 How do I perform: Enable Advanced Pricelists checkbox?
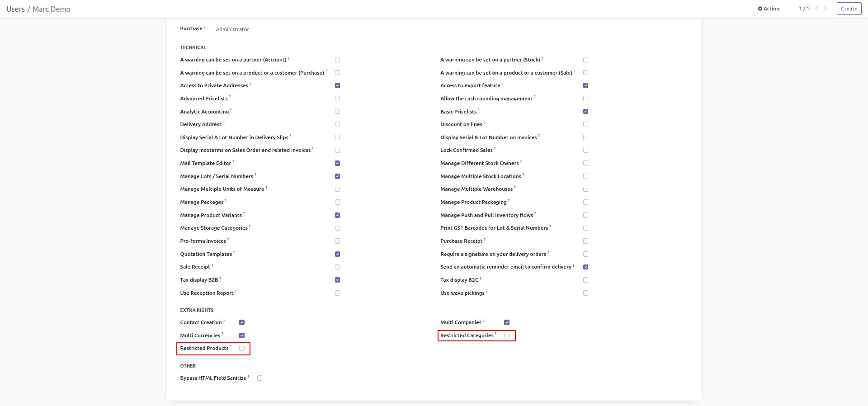pos(337,99)
